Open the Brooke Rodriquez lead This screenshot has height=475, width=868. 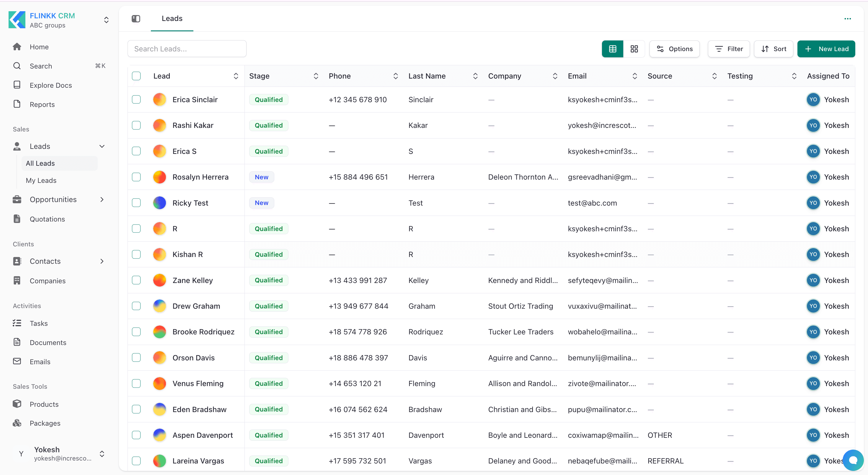coord(203,332)
